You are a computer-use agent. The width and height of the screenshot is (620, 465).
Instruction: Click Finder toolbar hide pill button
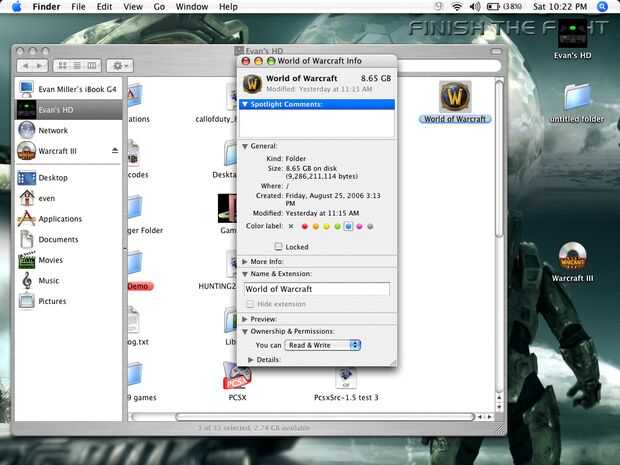pyautogui.click(x=496, y=51)
